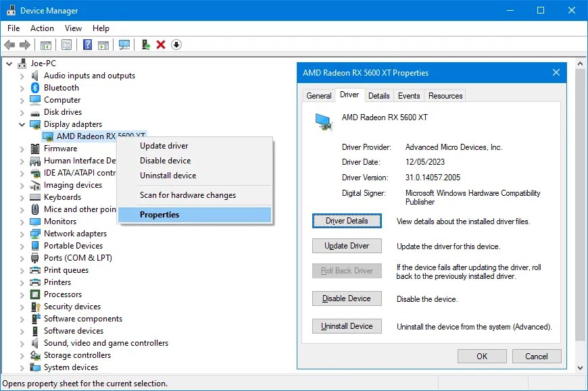The height and width of the screenshot is (391, 588).
Task: Open the Help menu
Action: 101,28
